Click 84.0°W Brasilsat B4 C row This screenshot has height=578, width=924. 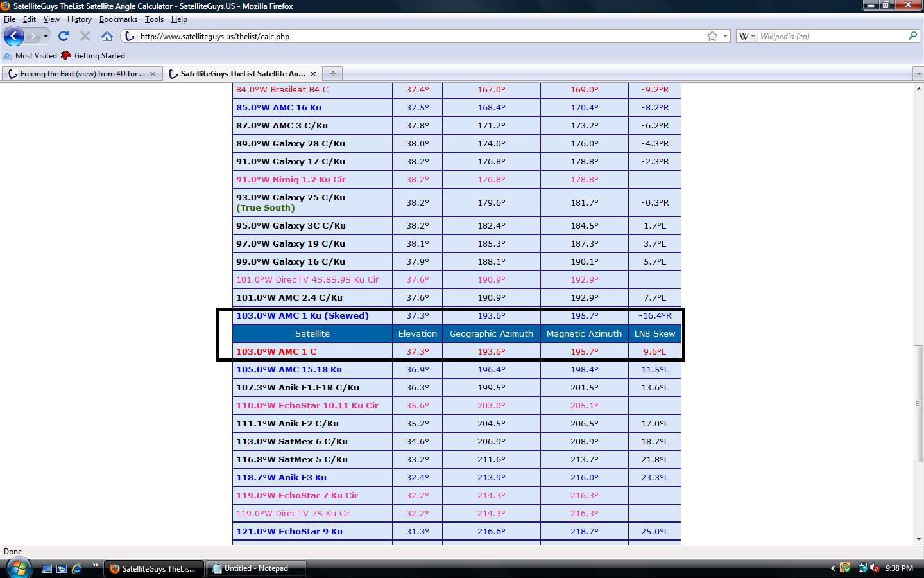pyautogui.click(x=456, y=89)
